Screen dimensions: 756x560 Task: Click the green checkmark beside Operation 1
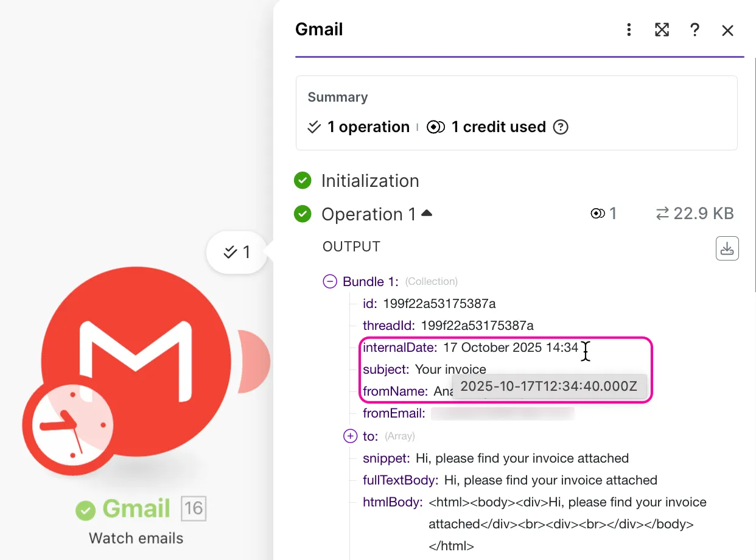(303, 214)
